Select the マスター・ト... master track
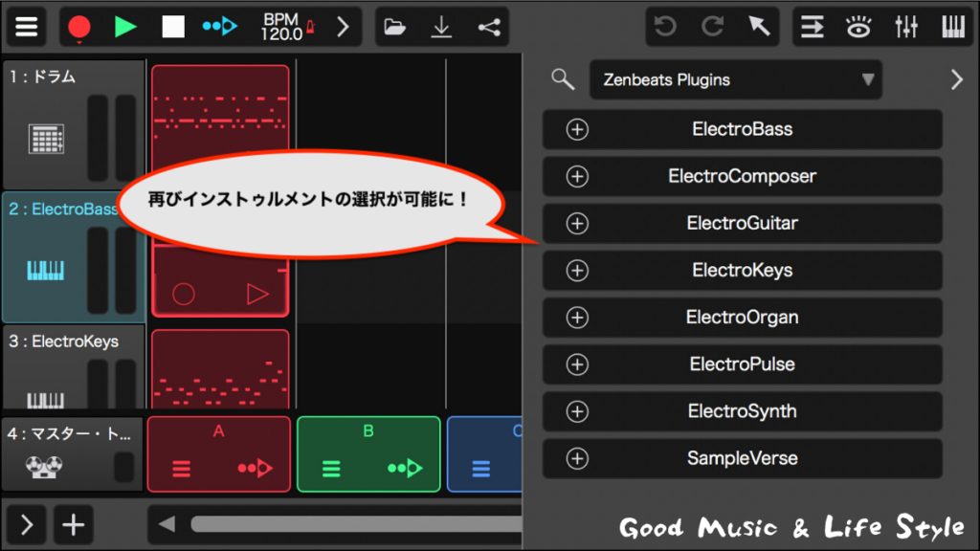Image resolution: width=980 pixels, height=551 pixels. pos(73,453)
